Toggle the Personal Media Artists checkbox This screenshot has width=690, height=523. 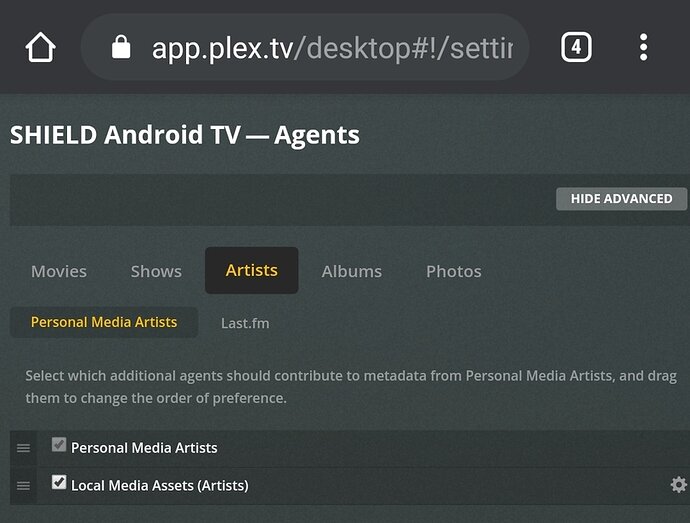[59, 445]
